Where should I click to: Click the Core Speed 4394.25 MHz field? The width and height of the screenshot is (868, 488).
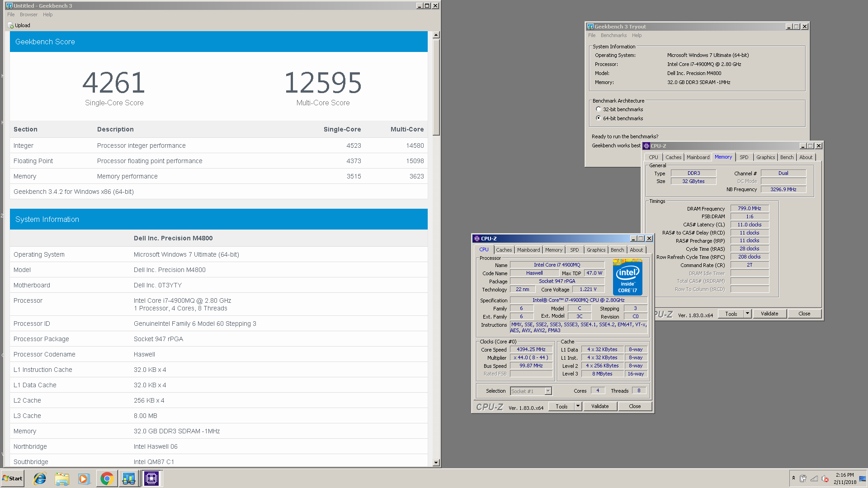531,350
